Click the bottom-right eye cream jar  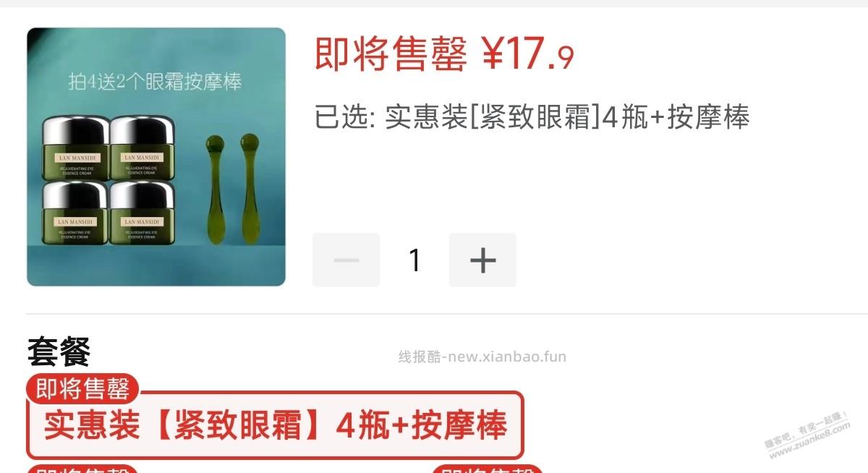click(142, 212)
